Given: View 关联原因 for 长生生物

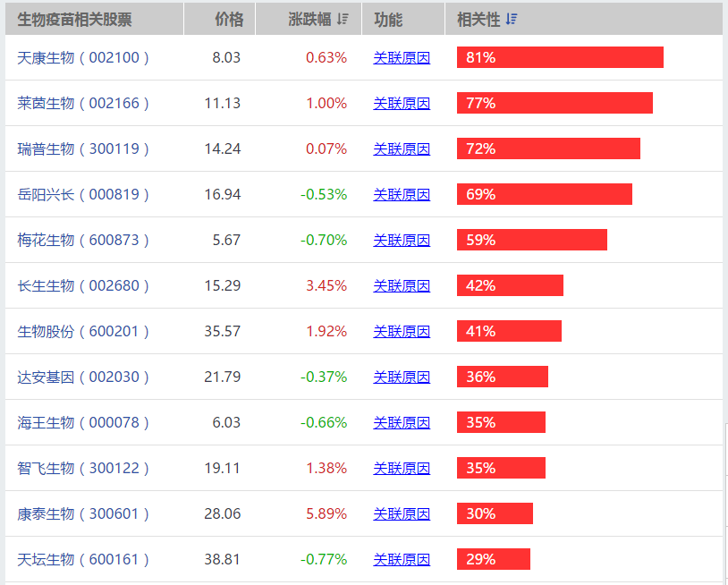Looking at the screenshot, I should tap(402, 285).
